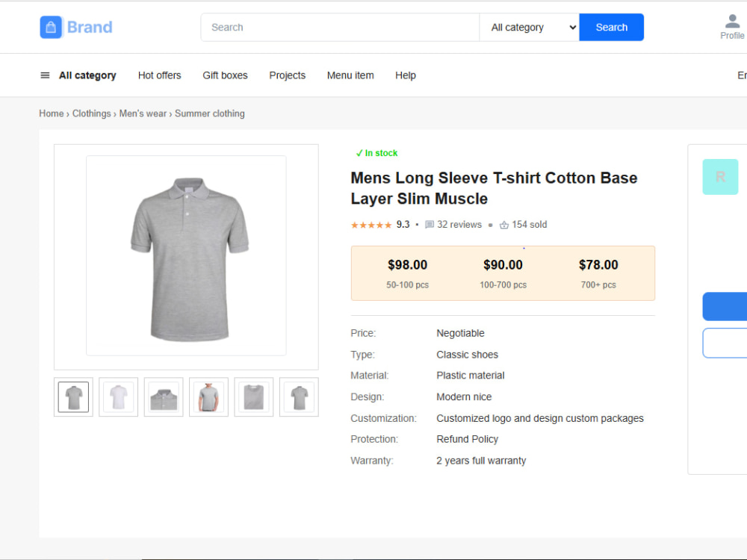The image size is (747, 560).
Task: Click the 32 reviews link
Action: tap(459, 224)
